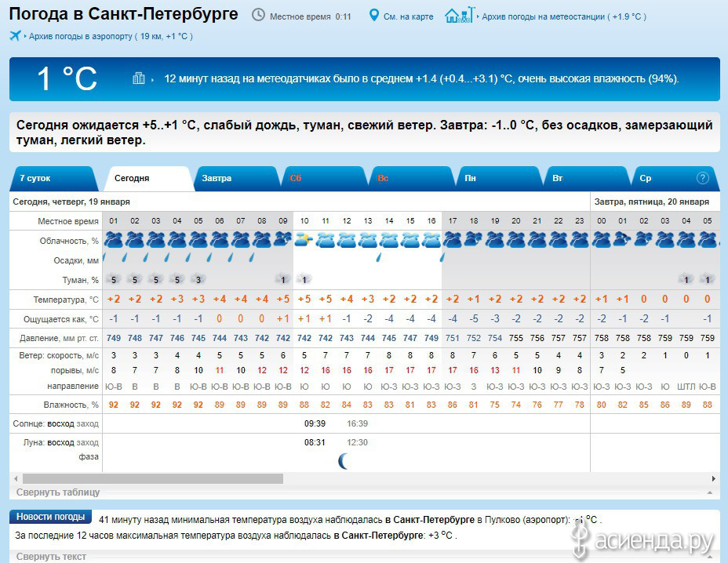Click the humidity value 74
Screen dimensions: 728x563
[x=516, y=405]
